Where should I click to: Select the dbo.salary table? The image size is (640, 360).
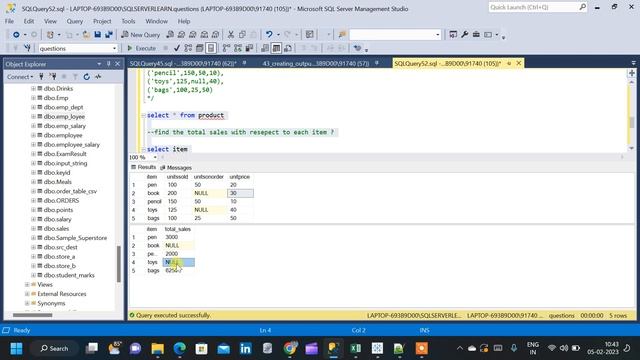[x=57, y=219]
